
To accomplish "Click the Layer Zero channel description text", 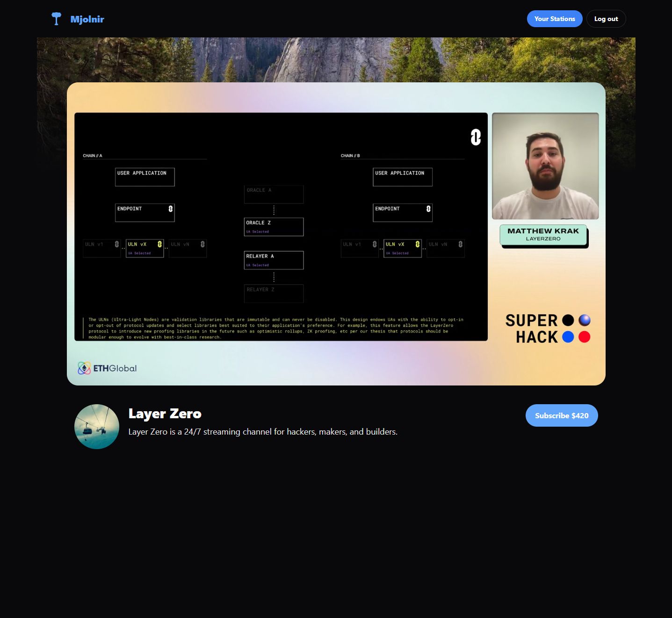I will click(263, 432).
